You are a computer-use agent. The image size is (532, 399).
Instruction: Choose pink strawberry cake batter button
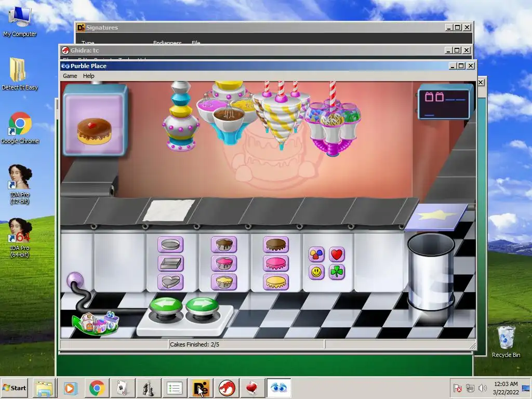click(223, 263)
